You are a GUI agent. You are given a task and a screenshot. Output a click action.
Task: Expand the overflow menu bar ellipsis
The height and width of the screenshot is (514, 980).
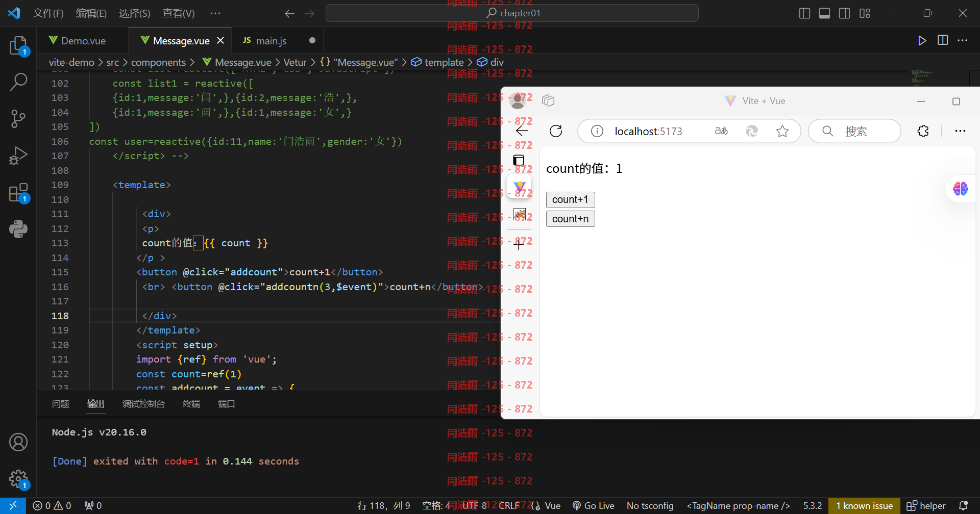tap(215, 13)
